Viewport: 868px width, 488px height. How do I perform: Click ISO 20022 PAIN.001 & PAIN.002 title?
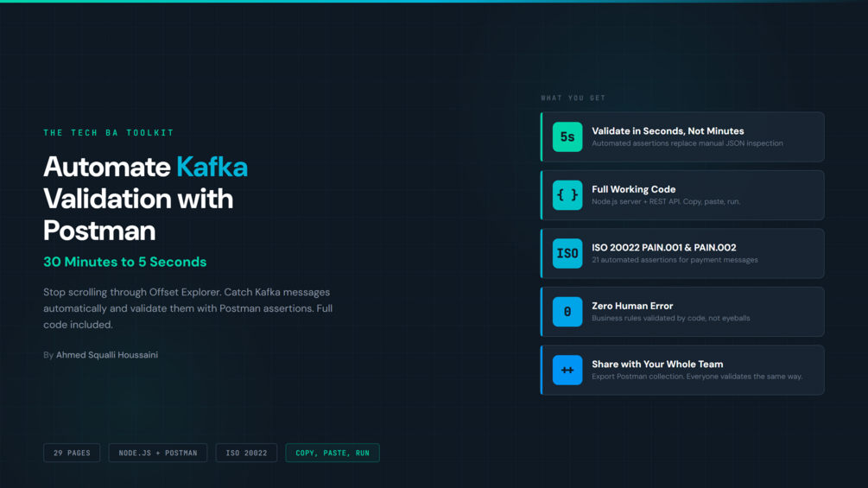[663, 247]
